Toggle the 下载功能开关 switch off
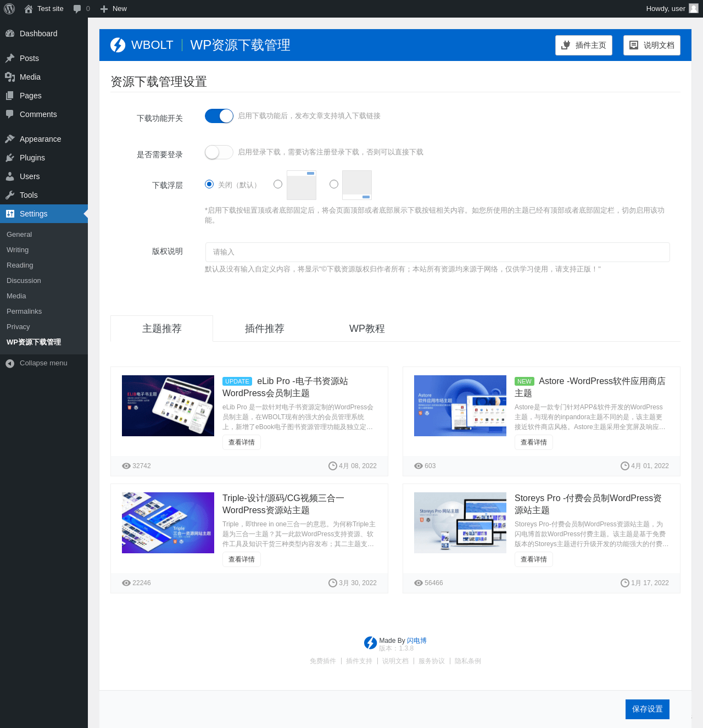This screenshot has height=728, width=703. [x=219, y=116]
